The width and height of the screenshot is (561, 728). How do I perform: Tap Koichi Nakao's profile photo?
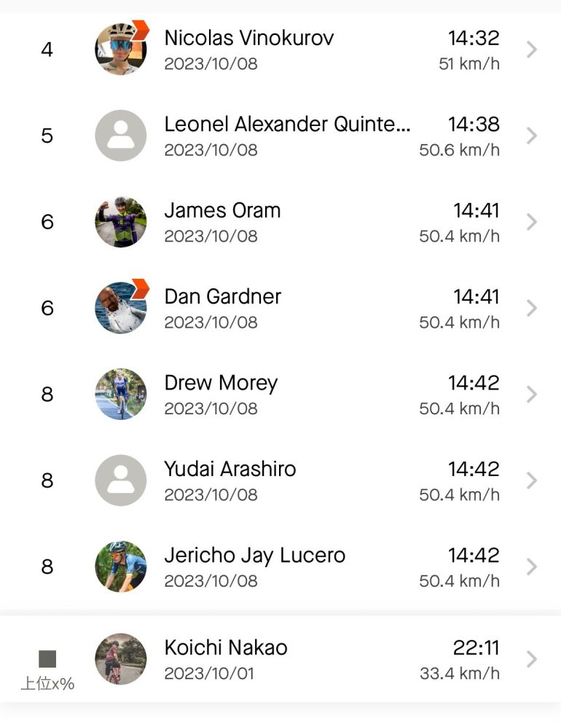click(121, 659)
